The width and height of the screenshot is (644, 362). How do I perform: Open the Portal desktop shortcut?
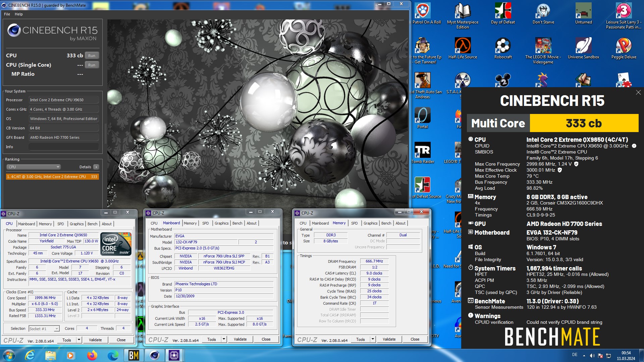point(422,118)
